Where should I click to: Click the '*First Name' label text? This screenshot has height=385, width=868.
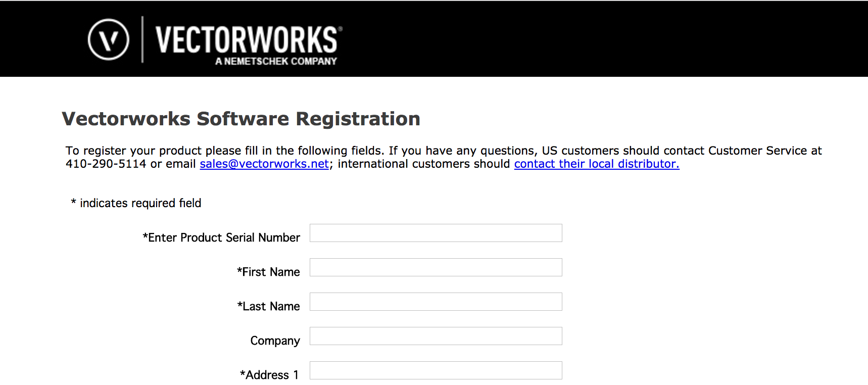268,272
